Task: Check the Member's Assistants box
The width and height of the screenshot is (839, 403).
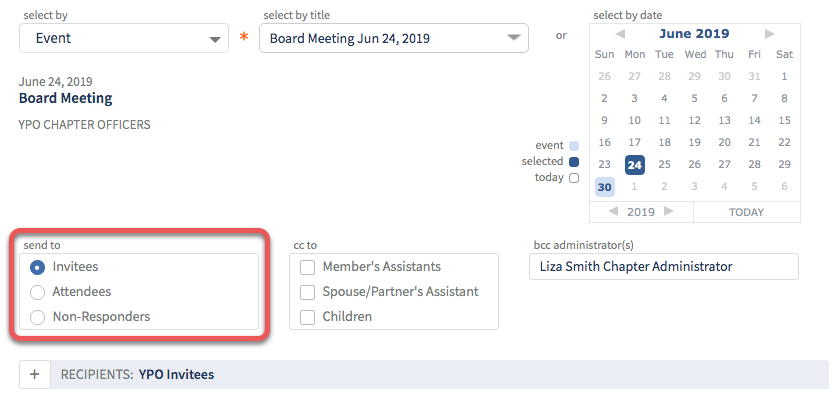Action: pyautogui.click(x=307, y=267)
